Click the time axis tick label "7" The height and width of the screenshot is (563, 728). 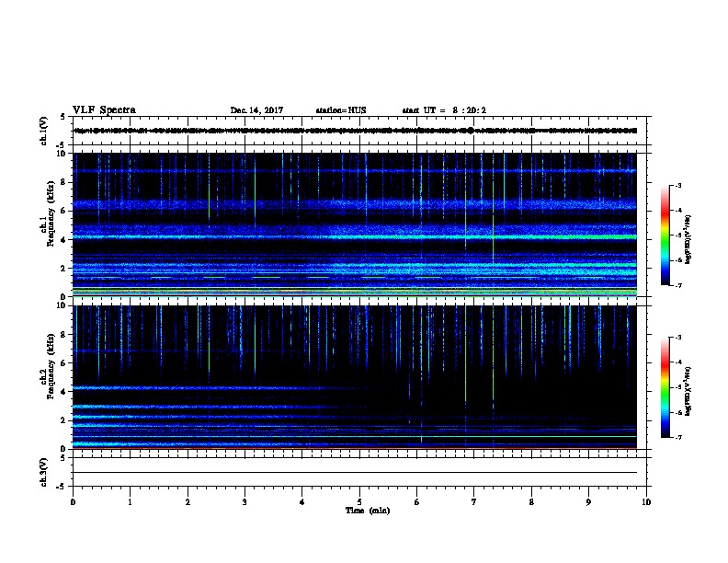click(x=474, y=502)
